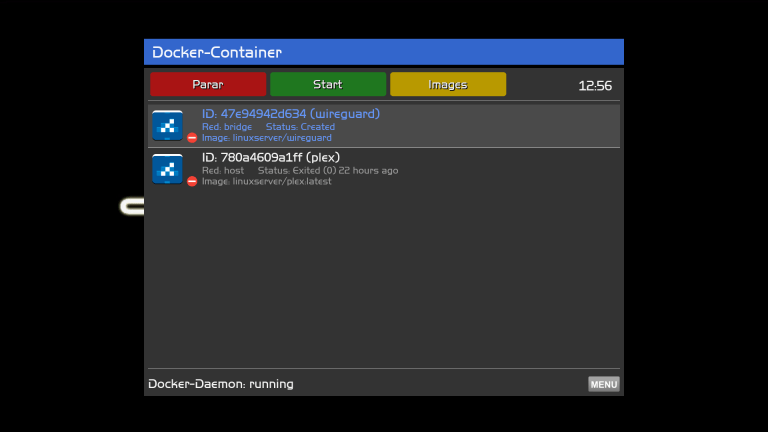Select the ID 780a4609a1ff (plex) title
The image size is (768, 432).
[x=270, y=158]
